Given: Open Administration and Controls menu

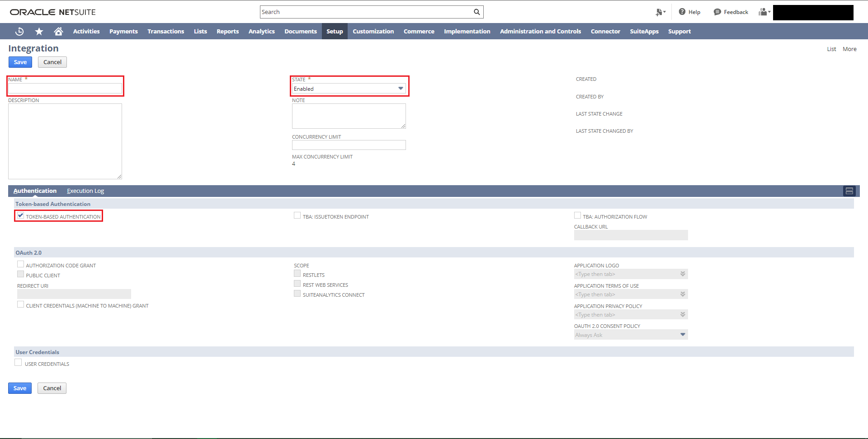Looking at the screenshot, I should [x=540, y=31].
